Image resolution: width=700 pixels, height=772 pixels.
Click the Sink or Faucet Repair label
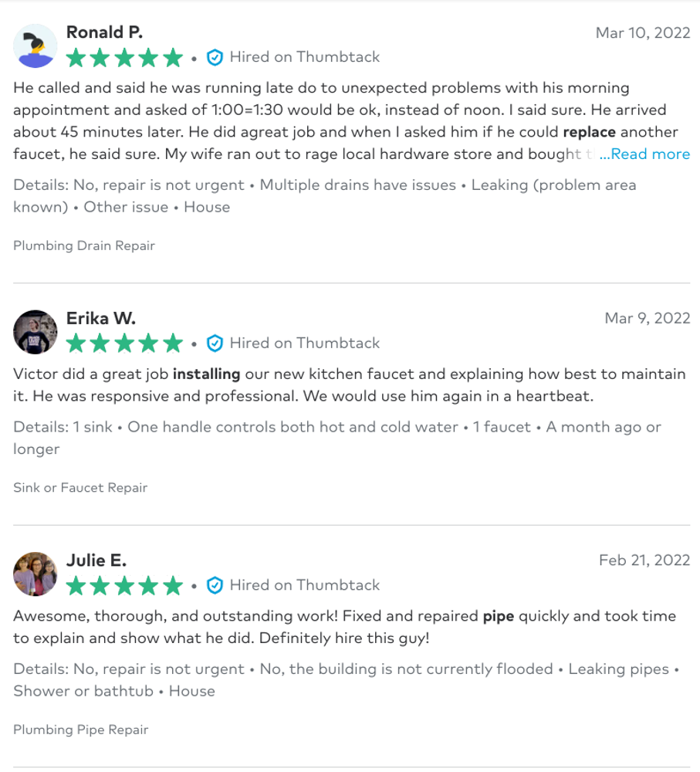(x=80, y=488)
